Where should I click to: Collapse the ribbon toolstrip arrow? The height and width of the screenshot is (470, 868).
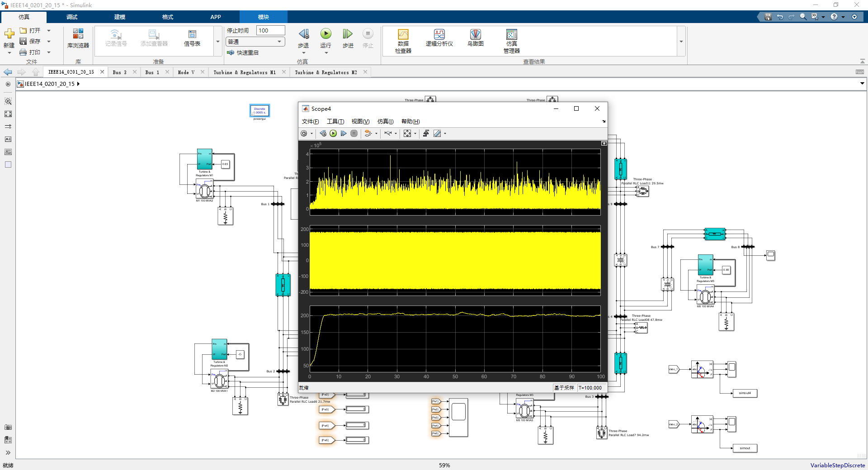[x=862, y=61]
